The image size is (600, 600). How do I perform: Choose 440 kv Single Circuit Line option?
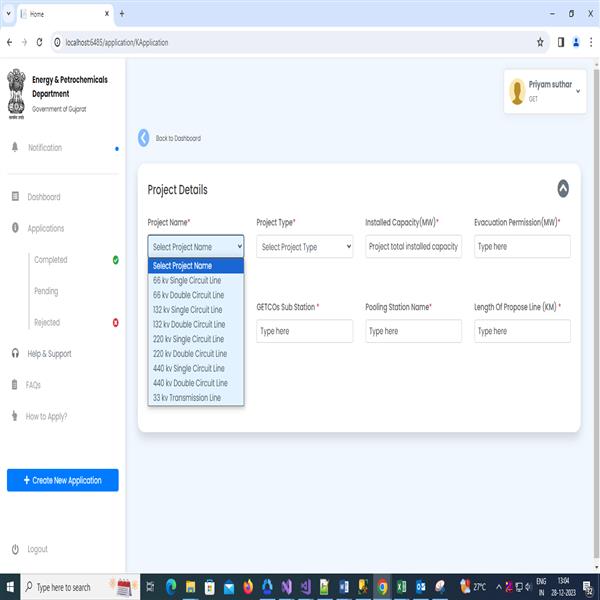196,368
